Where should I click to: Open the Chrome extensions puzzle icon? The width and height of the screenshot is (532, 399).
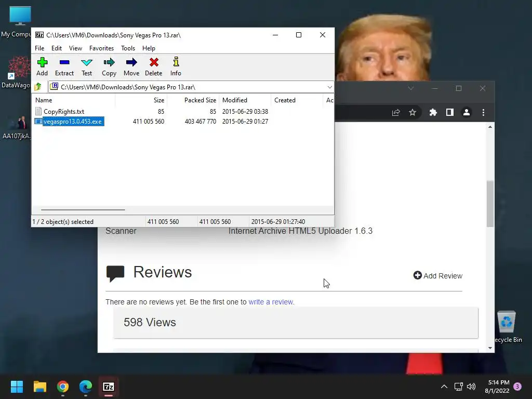433,112
